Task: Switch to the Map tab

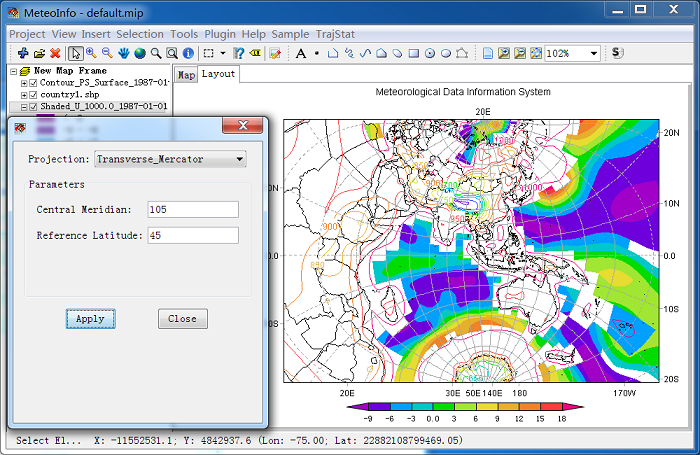Action: tap(186, 75)
